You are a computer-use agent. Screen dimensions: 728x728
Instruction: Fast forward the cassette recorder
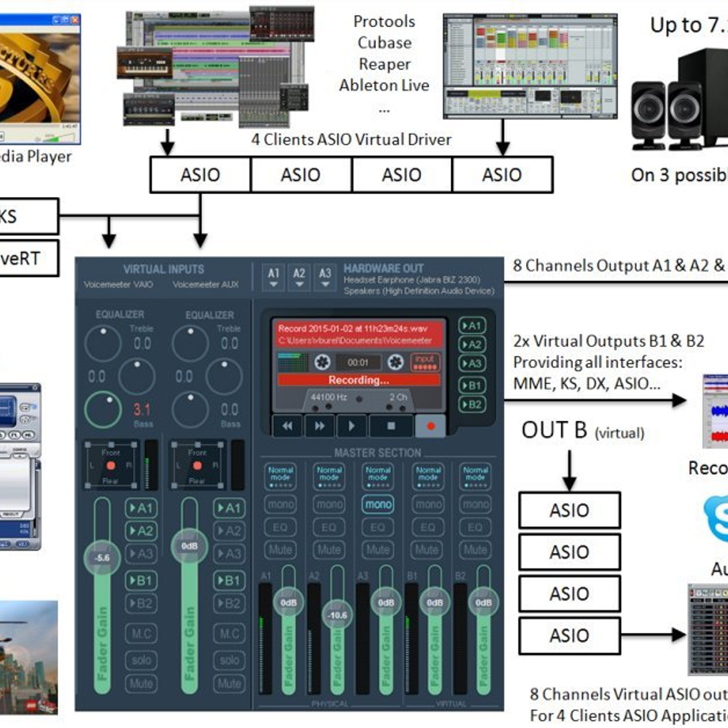(320, 426)
